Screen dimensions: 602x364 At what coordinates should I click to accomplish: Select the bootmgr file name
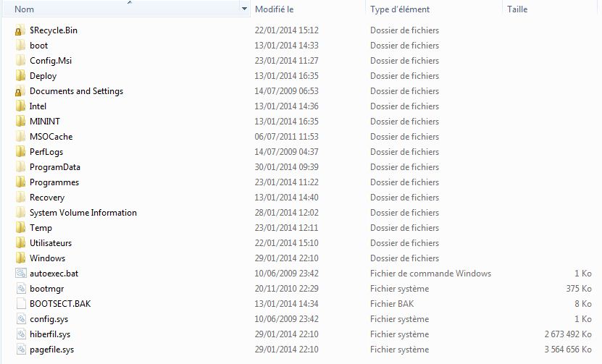coord(46,289)
